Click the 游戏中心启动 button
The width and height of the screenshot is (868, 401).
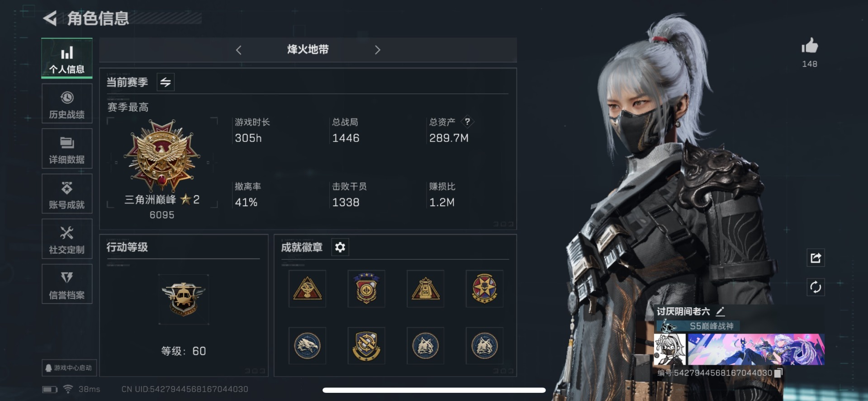click(x=69, y=368)
